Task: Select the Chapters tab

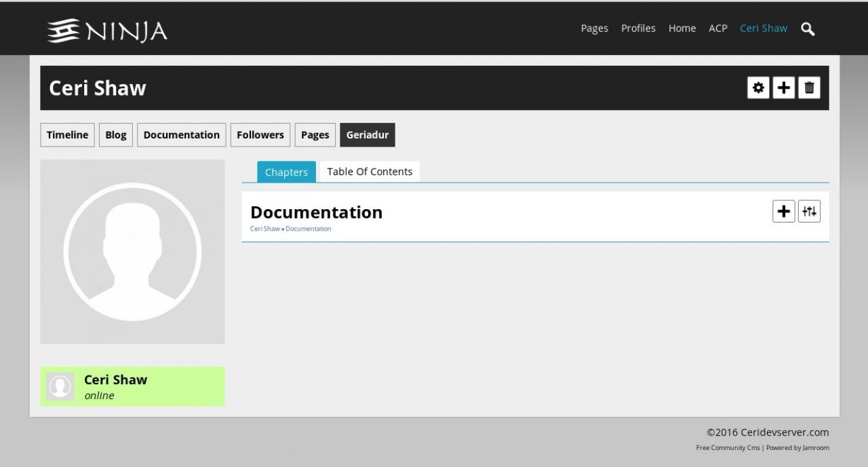Action: pos(286,172)
